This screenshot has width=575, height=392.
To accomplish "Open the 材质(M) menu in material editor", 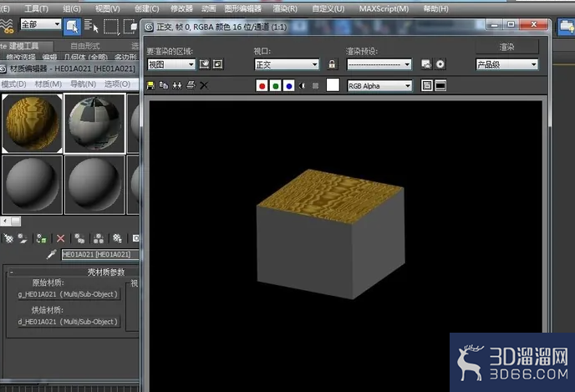I will point(48,84).
